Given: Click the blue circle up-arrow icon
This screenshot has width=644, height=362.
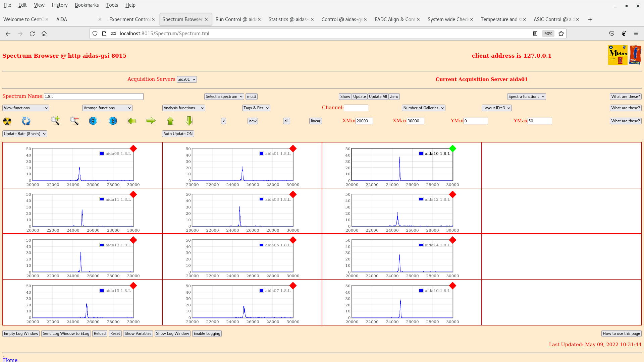Looking at the screenshot, I should 113,121.
